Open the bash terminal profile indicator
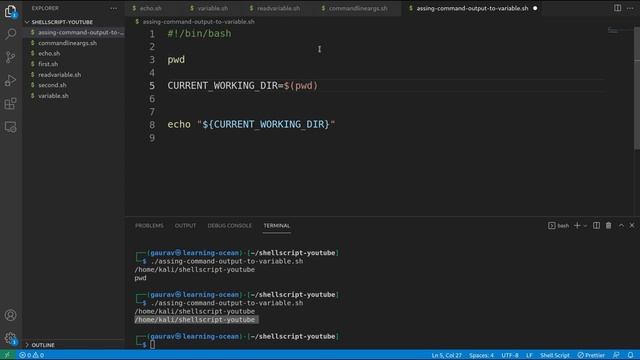The height and width of the screenshot is (360, 640). point(558,225)
